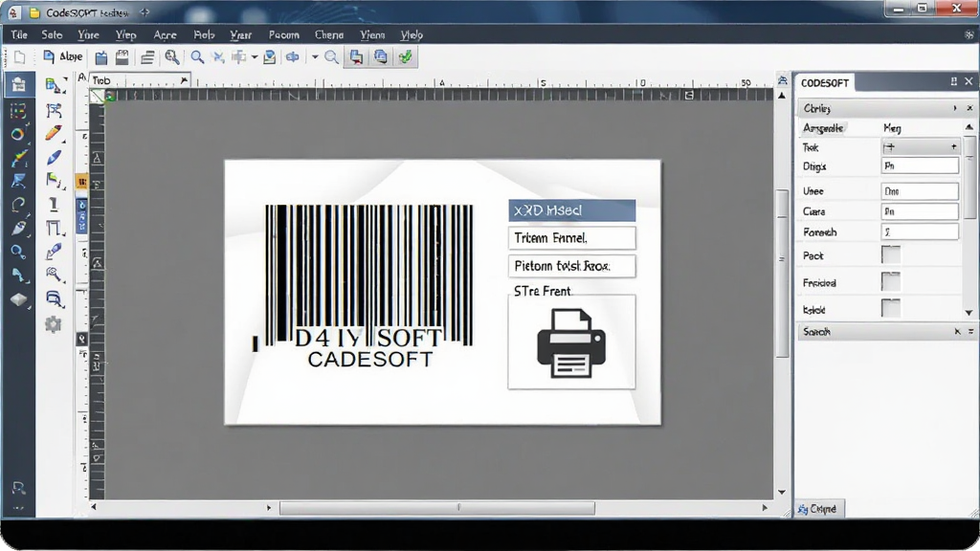
Task: Select the gray diamond eraser tool
Action: pos(18,299)
